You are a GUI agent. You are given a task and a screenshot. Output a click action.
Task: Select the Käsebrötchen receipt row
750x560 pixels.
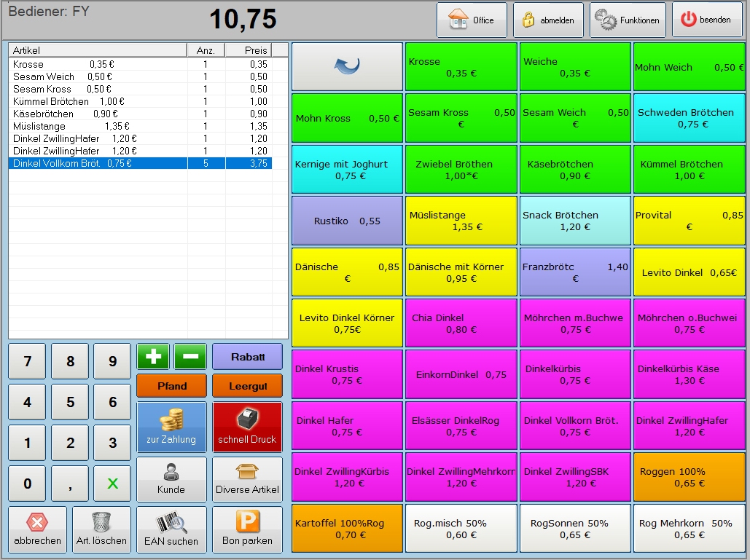pyautogui.click(x=141, y=114)
